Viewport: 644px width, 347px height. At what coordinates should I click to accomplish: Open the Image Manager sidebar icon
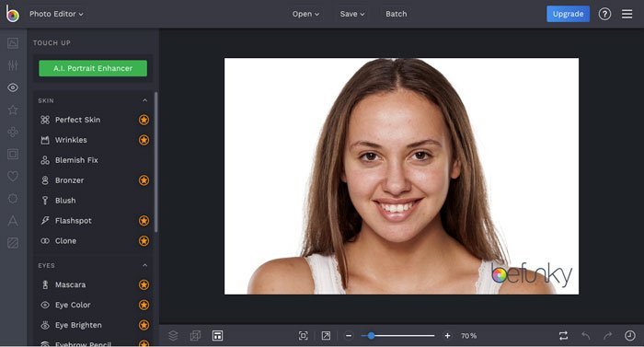(x=13, y=43)
